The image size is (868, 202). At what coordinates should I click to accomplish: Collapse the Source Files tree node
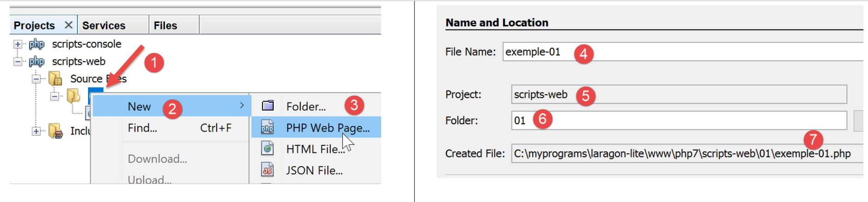36,79
